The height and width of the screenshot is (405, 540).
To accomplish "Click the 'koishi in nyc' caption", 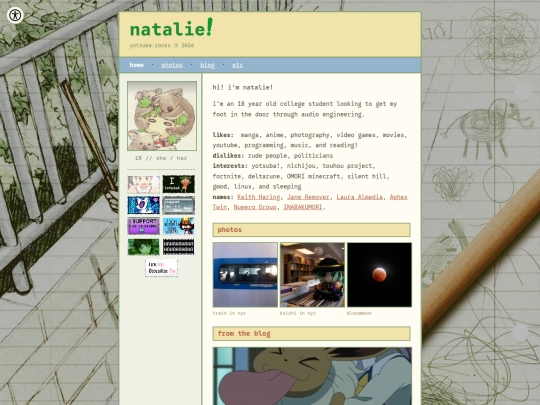I will (298, 313).
